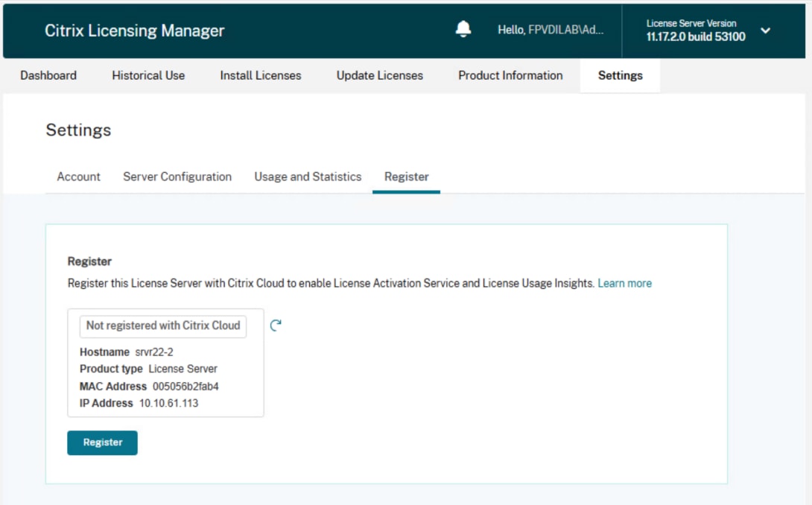
Task: Open the notifications bell icon
Action: click(463, 29)
